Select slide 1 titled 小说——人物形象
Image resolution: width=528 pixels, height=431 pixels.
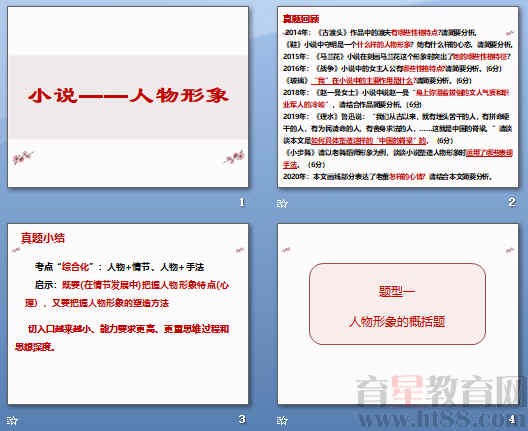(128, 97)
